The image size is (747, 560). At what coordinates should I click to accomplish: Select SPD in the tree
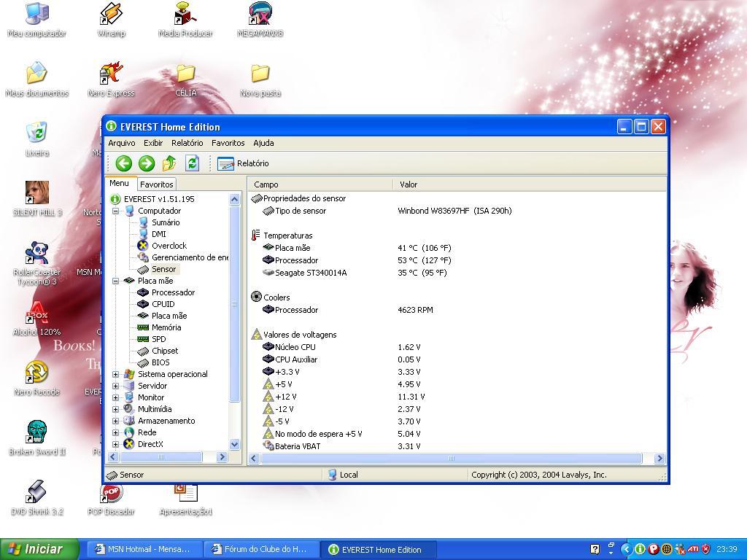(x=158, y=339)
